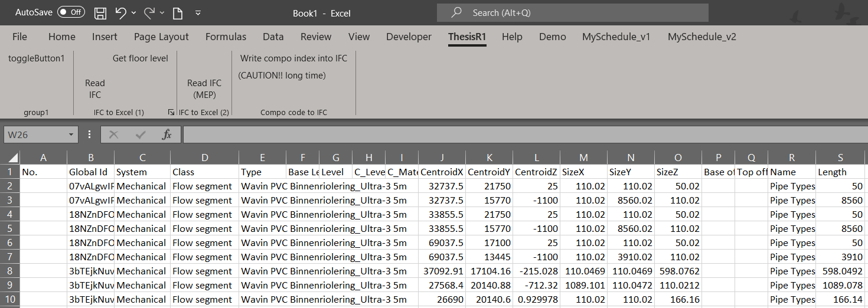
Task: Select row 10 header
Action: coord(10,300)
